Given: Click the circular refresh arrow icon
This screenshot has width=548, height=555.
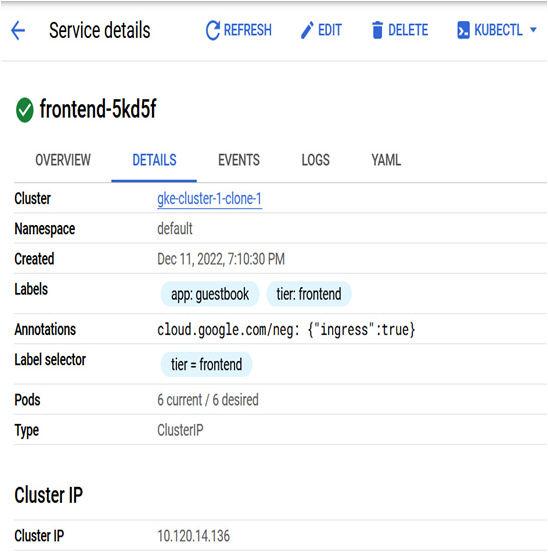Looking at the screenshot, I should click(x=213, y=30).
